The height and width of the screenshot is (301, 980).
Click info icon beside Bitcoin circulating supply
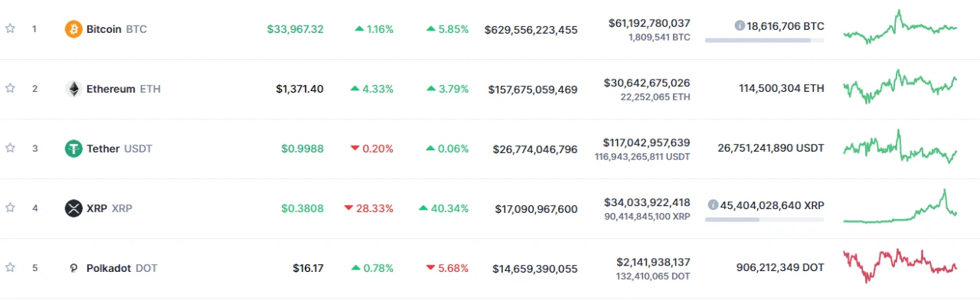[x=740, y=26]
